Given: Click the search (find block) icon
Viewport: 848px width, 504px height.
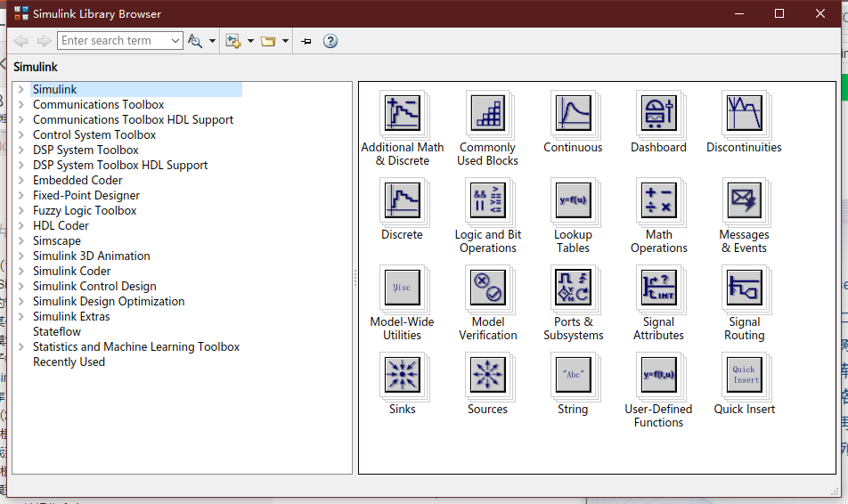Looking at the screenshot, I should 195,41.
